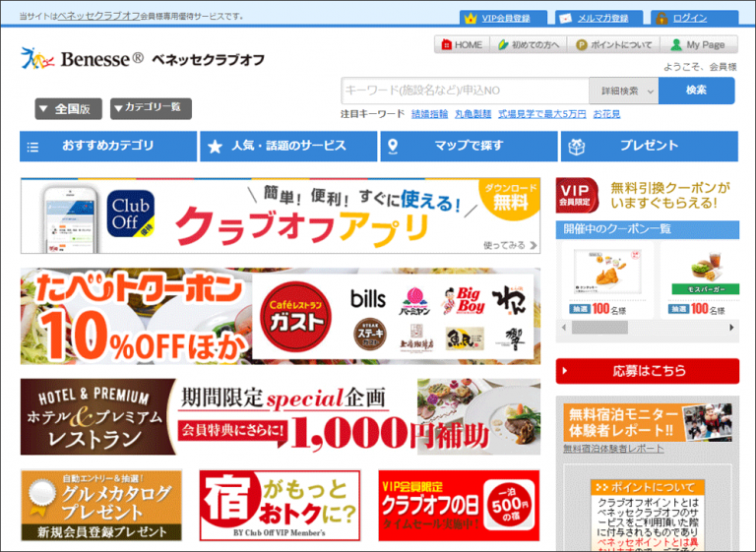
Task: Click the bills logo
Action: tap(368, 299)
